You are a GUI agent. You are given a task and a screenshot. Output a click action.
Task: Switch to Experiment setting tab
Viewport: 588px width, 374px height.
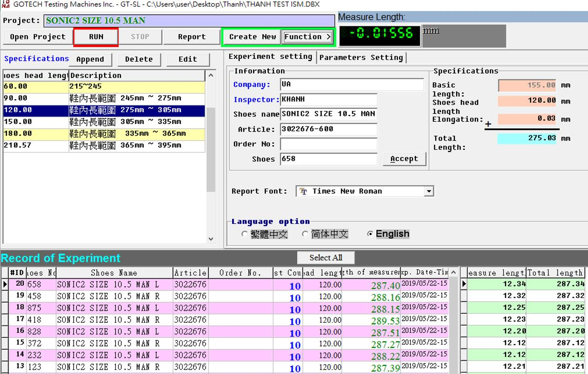pos(270,57)
